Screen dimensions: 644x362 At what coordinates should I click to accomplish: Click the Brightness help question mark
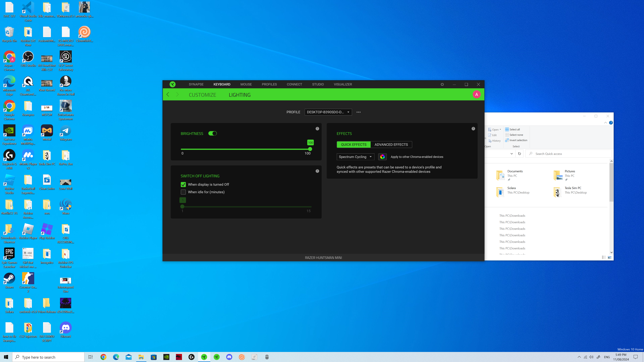coord(317,129)
